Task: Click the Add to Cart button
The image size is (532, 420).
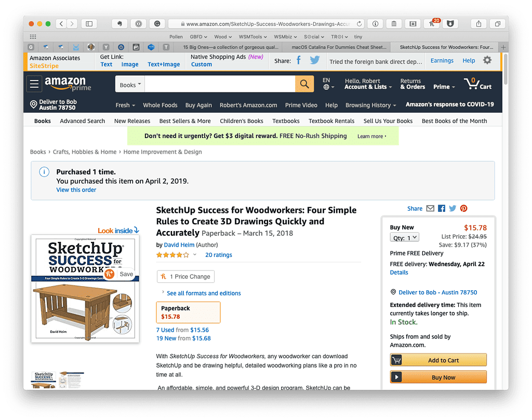Action: 438,360
